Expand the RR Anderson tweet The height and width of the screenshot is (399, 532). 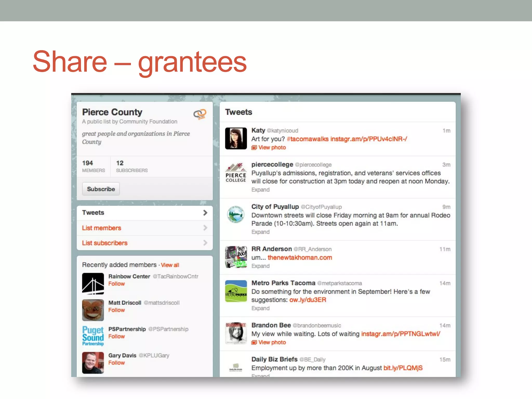[260, 266]
